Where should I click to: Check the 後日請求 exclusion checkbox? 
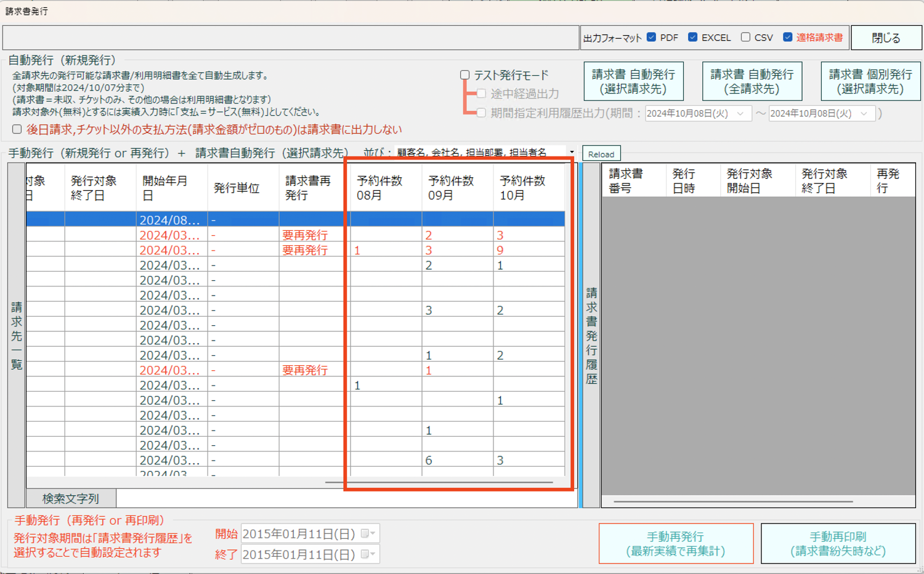coord(17,129)
